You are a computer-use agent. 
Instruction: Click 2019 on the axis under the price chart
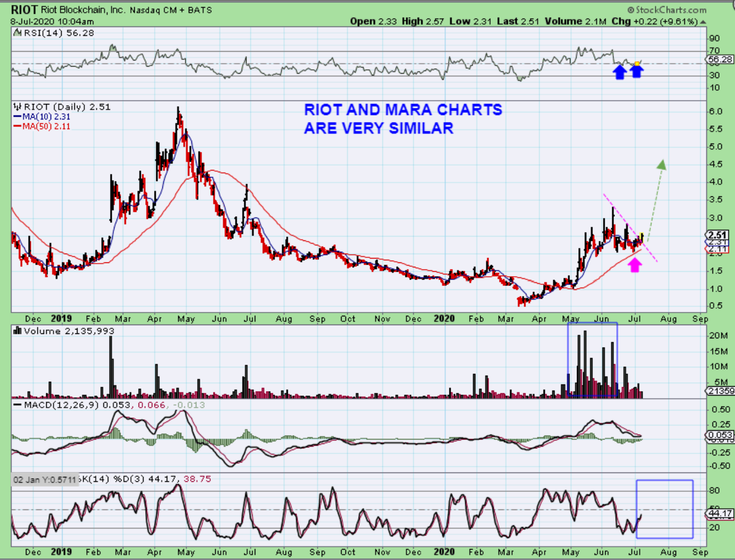tap(61, 319)
